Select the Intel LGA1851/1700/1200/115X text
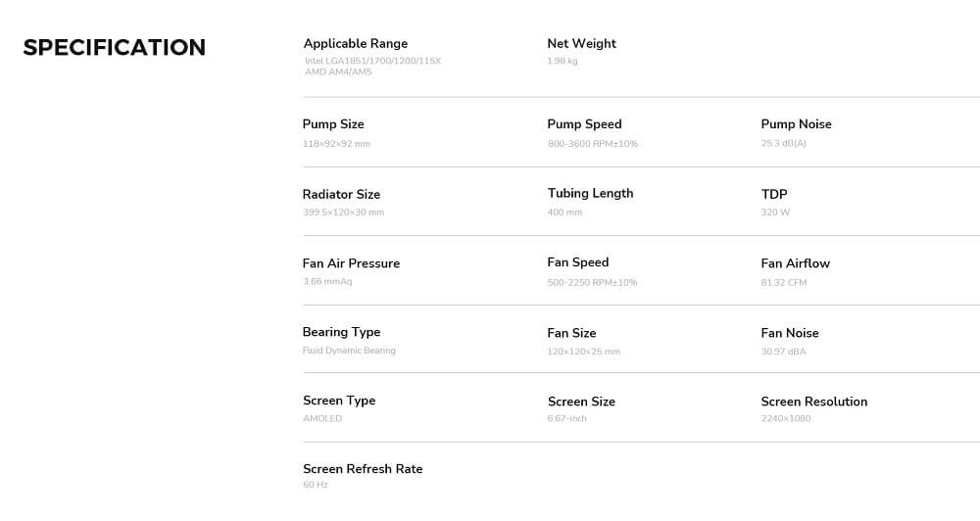This screenshot has height=521, width=980. pyautogui.click(x=372, y=61)
